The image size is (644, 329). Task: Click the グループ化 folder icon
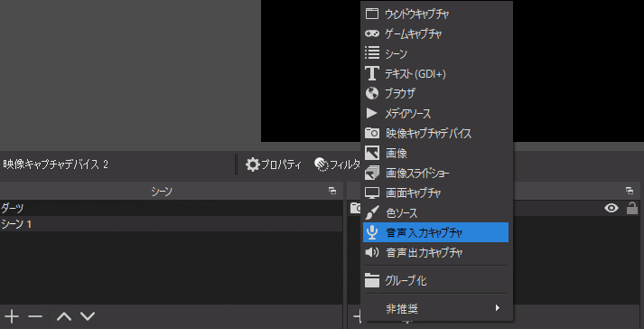click(x=372, y=280)
